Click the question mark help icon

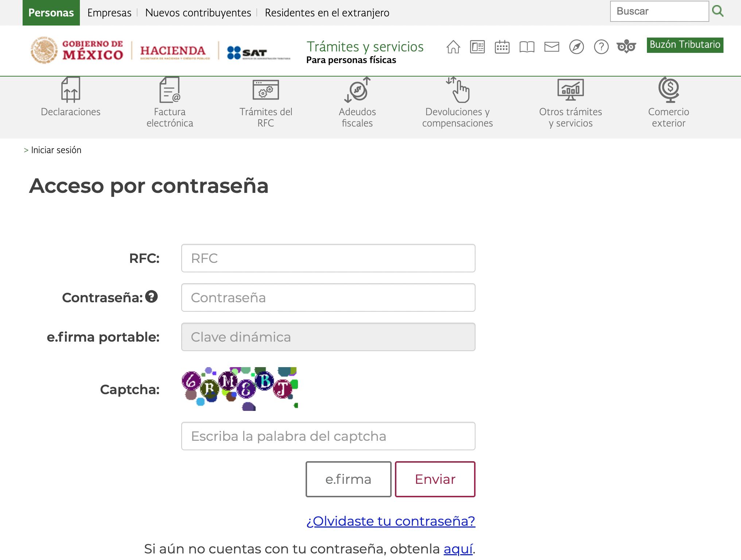click(601, 47)
